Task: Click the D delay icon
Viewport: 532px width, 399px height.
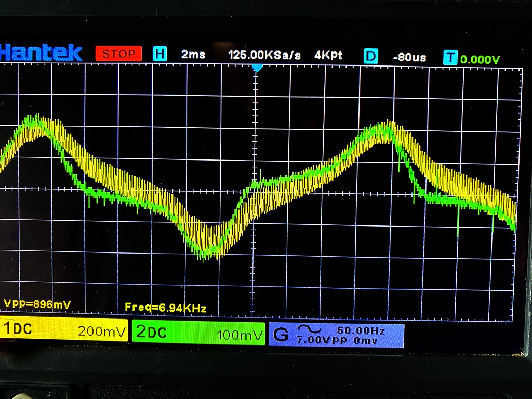Action: [x=370, y=56]
